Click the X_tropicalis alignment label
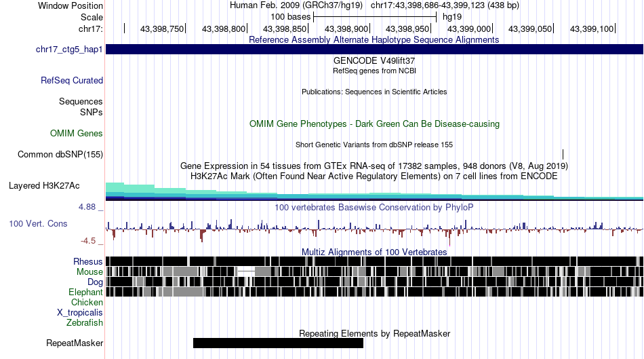This screenshot has width=644, height=359. pyautogui.click(x=80, y=313)
